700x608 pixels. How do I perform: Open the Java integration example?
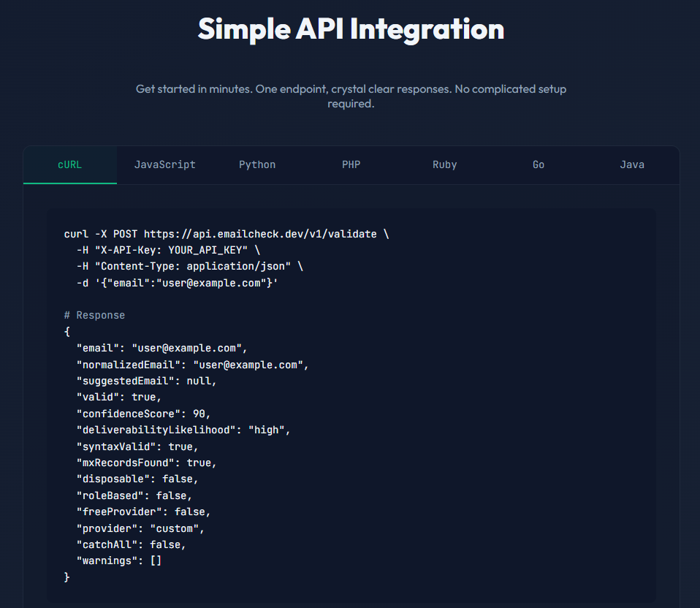[x=631, y=164]
